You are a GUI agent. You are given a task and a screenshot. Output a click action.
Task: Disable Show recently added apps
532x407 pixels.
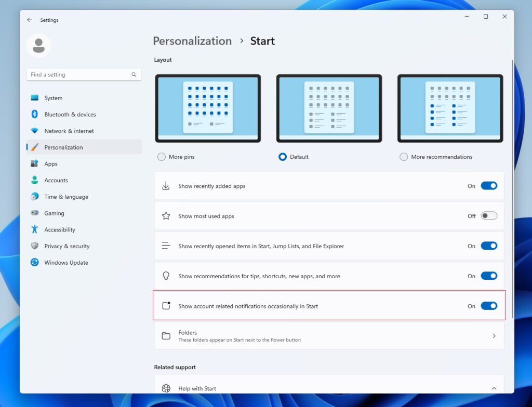[x=489, y=185]
